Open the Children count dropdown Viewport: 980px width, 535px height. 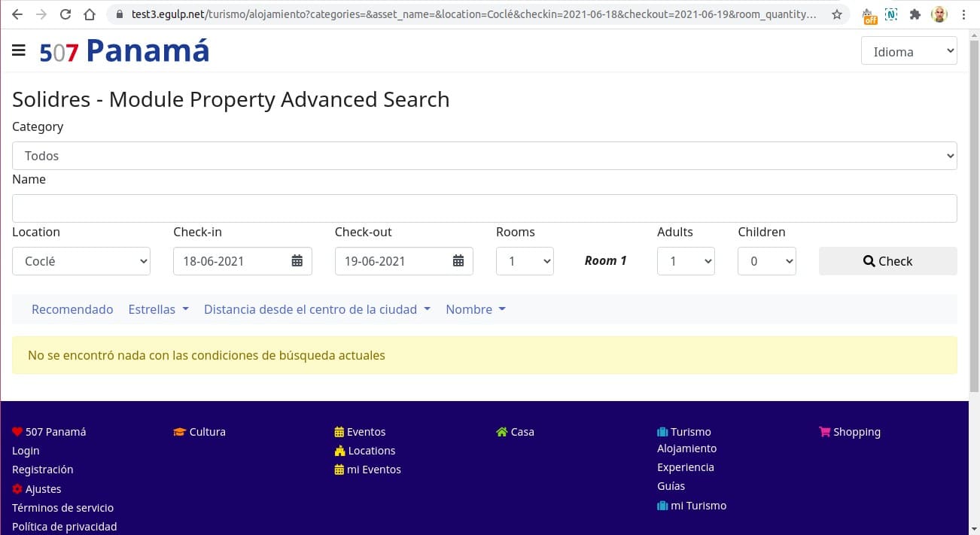point(766,261)
